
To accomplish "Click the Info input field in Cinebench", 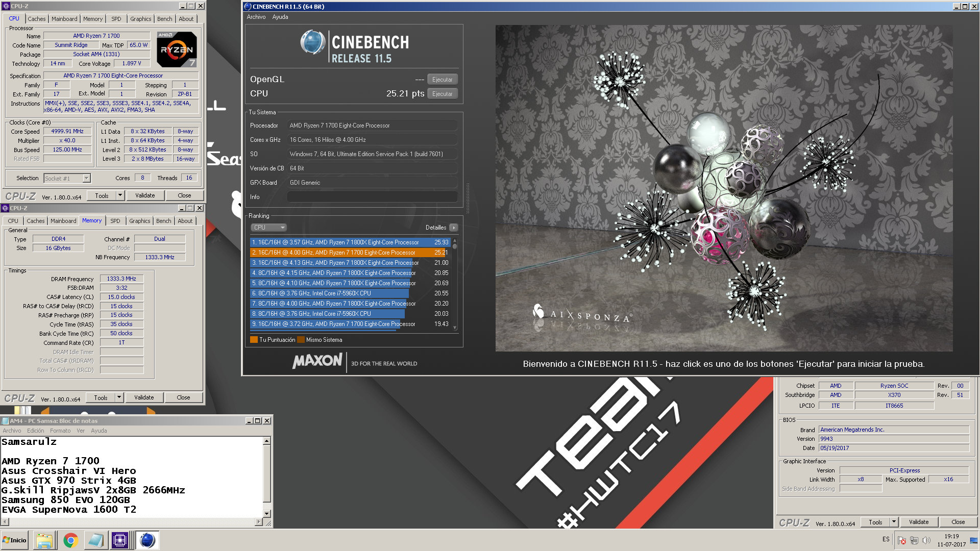I will (372, 197).
